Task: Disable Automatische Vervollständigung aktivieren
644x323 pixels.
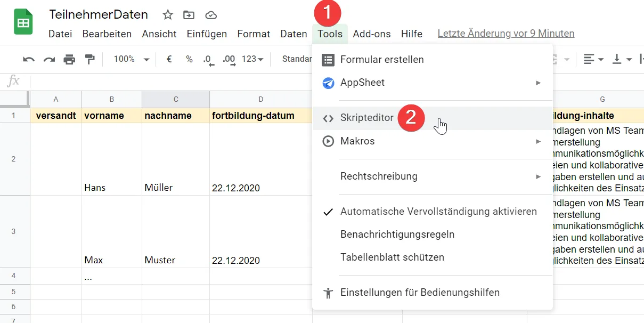Action: point(438,211)
